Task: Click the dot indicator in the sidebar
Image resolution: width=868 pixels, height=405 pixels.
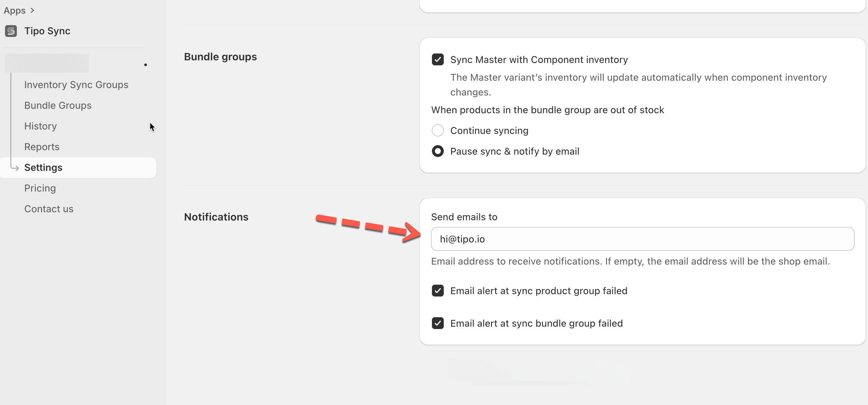Action: pyautogui.click(x=145, y=65)
